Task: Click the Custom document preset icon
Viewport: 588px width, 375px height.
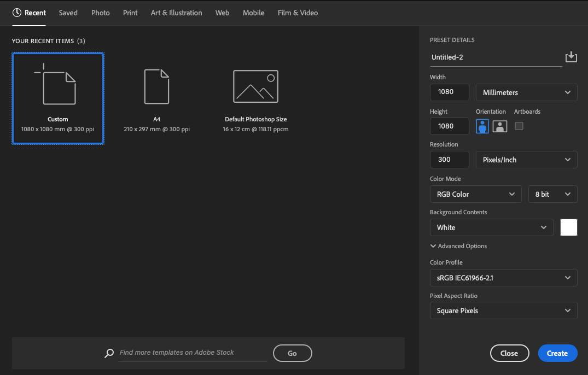Action: click(x=58, y=86)
